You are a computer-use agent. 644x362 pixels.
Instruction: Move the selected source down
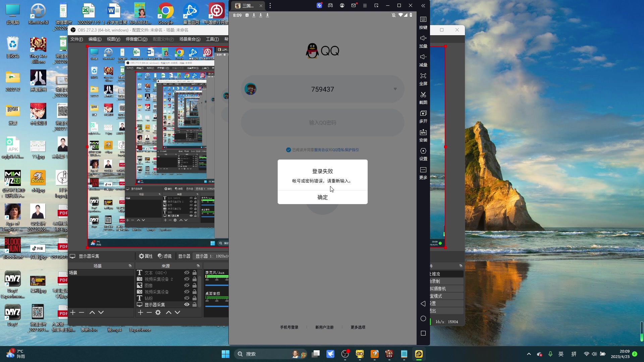[177, 312]
